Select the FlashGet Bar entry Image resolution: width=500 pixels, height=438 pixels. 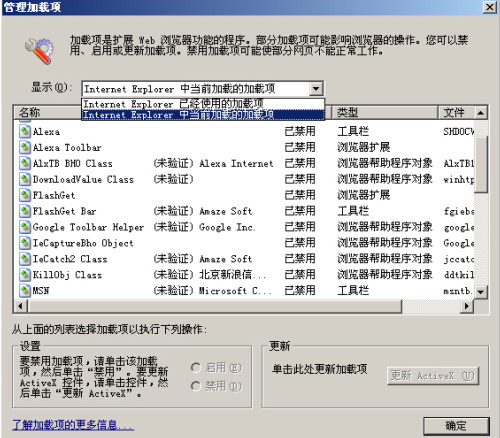pos(64,211)
